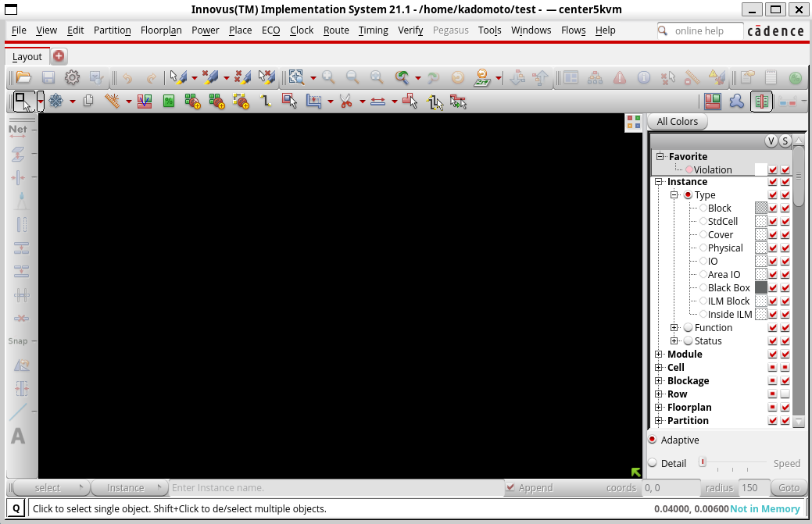This screenshot has height=524, width=812.
Task: Click the four-color squares palette icon
Action: pyautogui.click(x=633, y=122)
